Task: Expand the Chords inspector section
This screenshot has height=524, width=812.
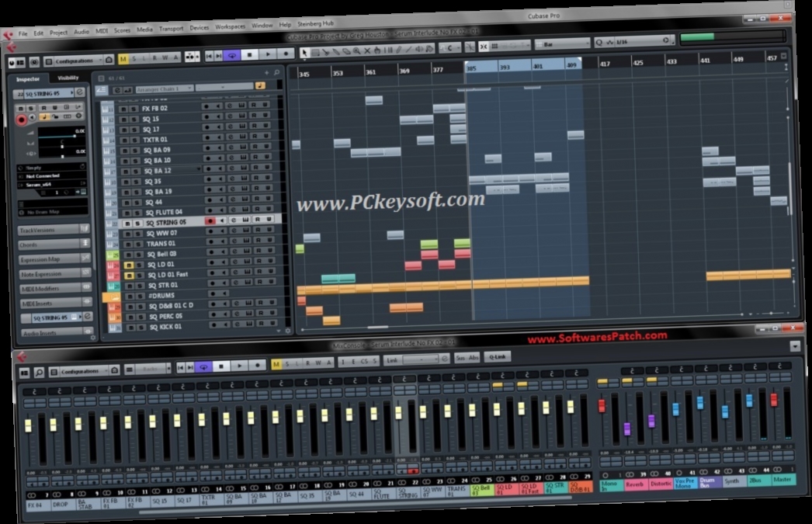Action: [54, 244]
